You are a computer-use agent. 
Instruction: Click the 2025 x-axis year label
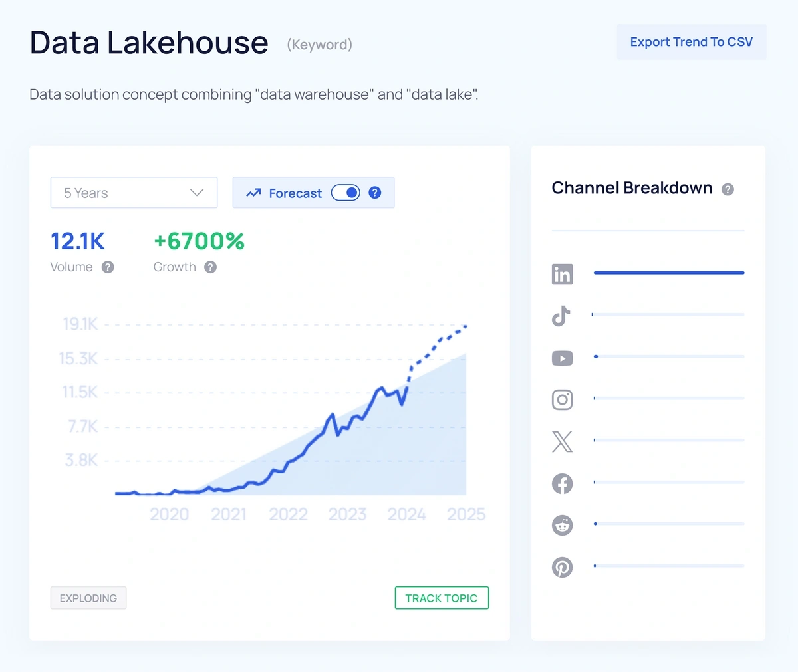pyautogui.click(x=466, y=514)
